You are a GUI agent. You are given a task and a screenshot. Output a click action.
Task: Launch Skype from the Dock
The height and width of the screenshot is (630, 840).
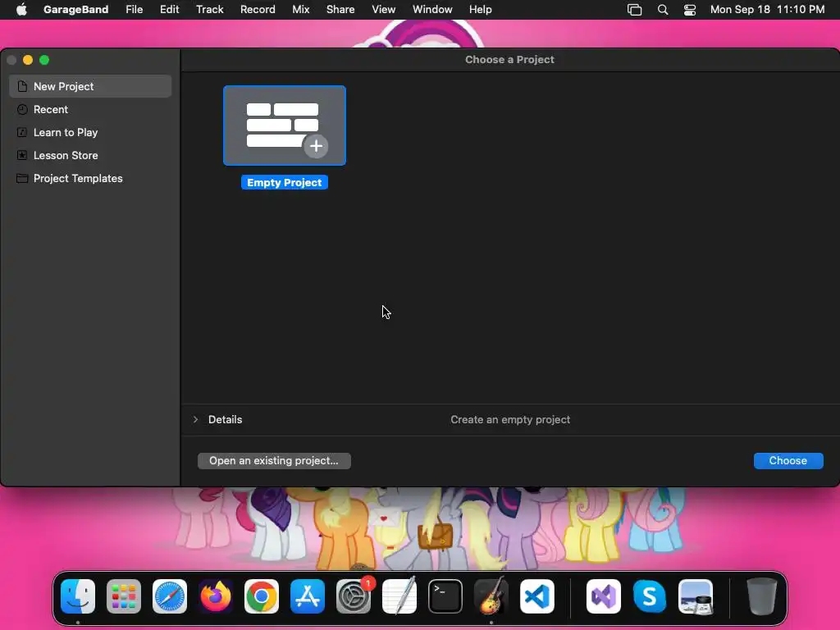[650, 596]
